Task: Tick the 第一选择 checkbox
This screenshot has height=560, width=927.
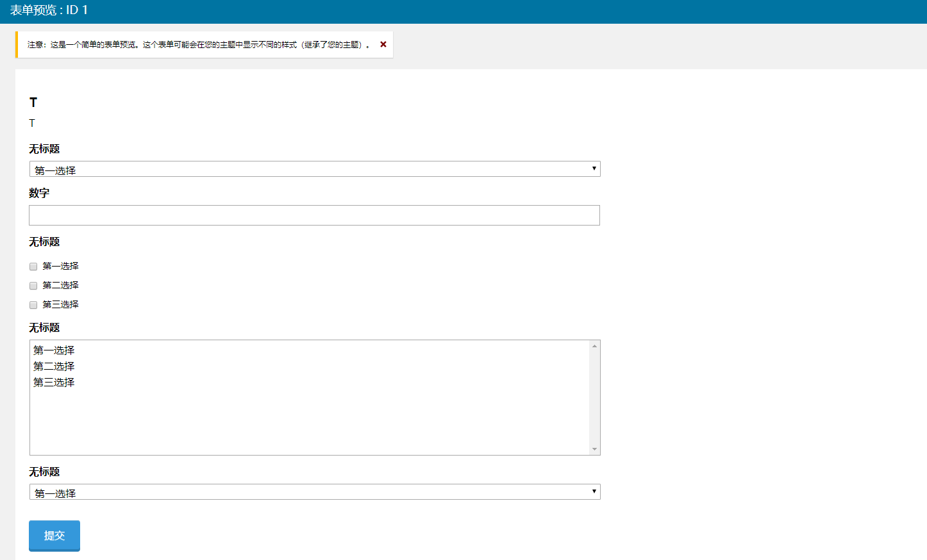Action: [33, 267]
